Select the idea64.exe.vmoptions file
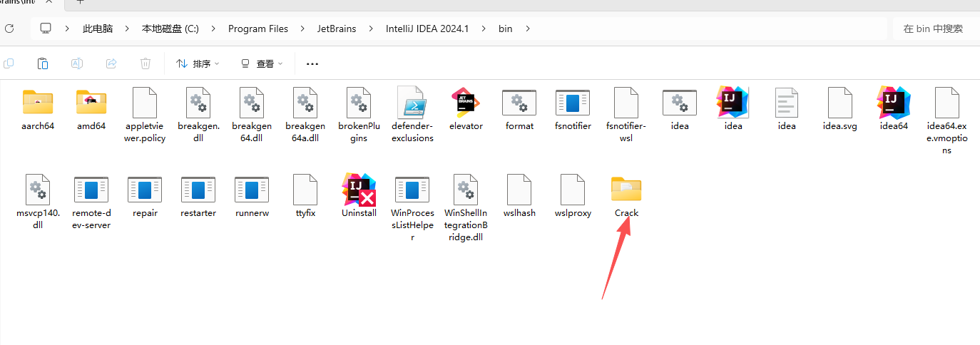 pyautogui.click(x=947, y=121)
